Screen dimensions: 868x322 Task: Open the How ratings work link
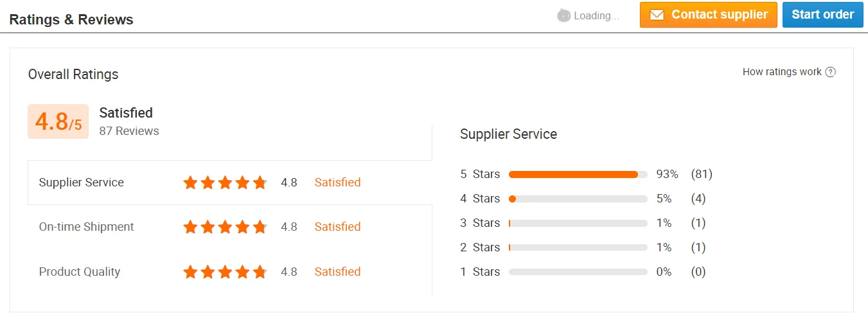point(782,72)
